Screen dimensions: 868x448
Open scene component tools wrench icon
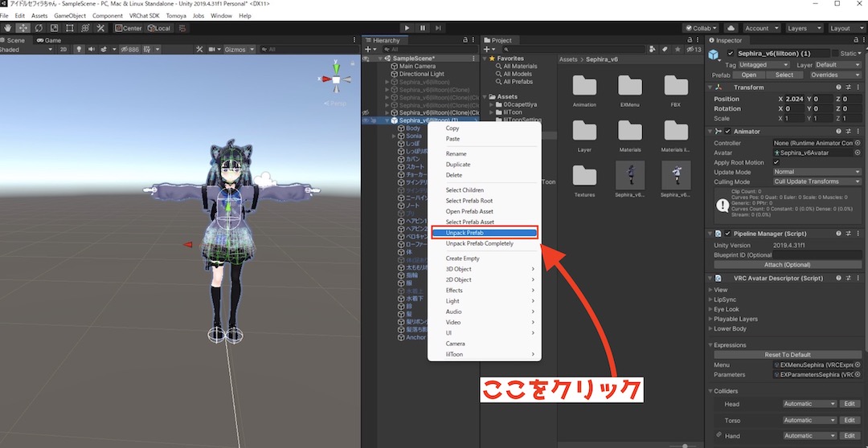coord(199,49)
